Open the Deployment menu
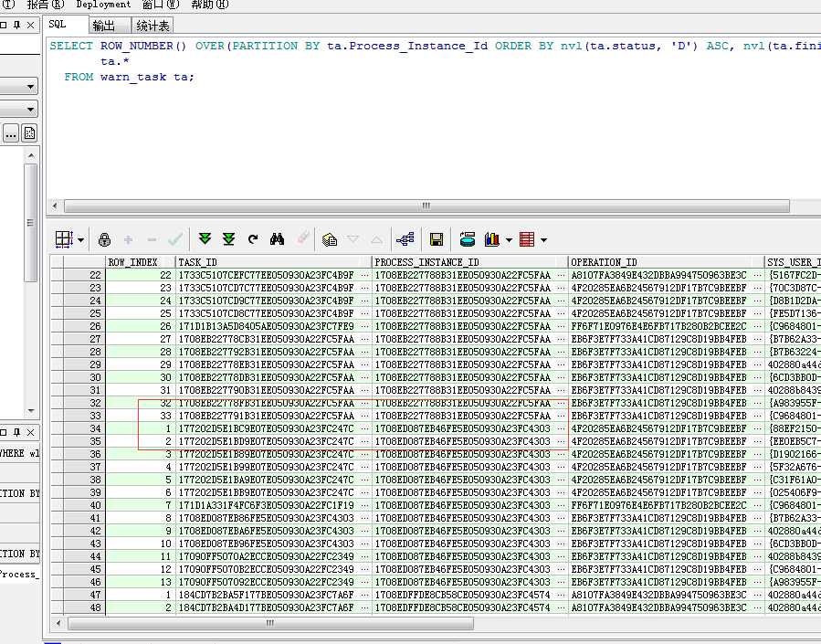Image resolution: width=821 pixels, height=644 pixels. click(103, 5)
